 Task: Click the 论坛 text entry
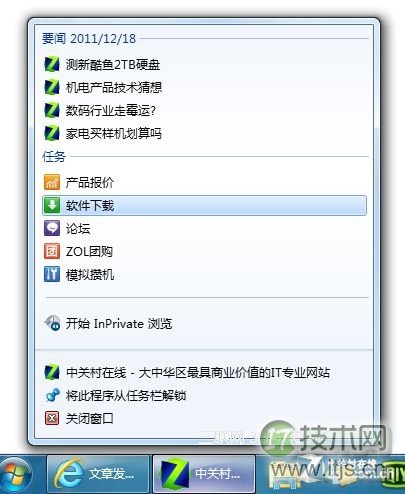[x=78, y=228]
